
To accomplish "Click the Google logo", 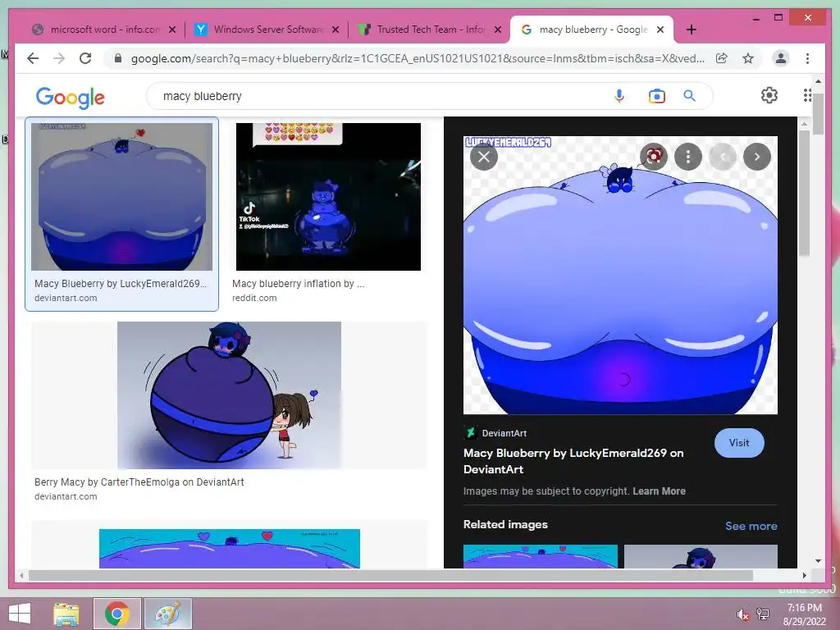I will click(71, 98).
